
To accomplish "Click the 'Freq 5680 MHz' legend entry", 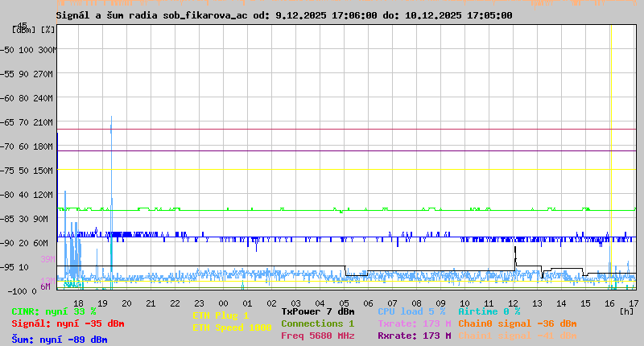I will (318, 336).
